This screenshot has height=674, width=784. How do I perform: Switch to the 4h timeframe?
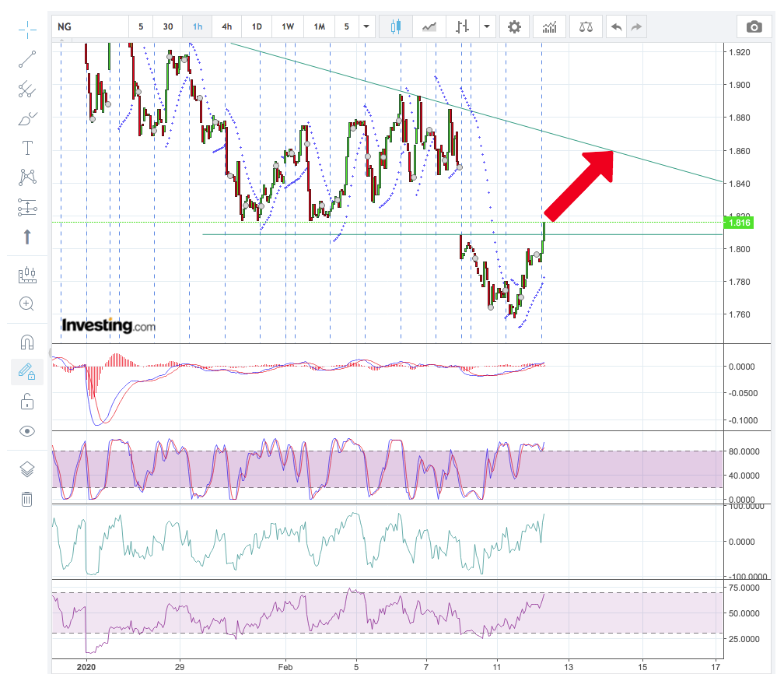[x=226, y=26]
